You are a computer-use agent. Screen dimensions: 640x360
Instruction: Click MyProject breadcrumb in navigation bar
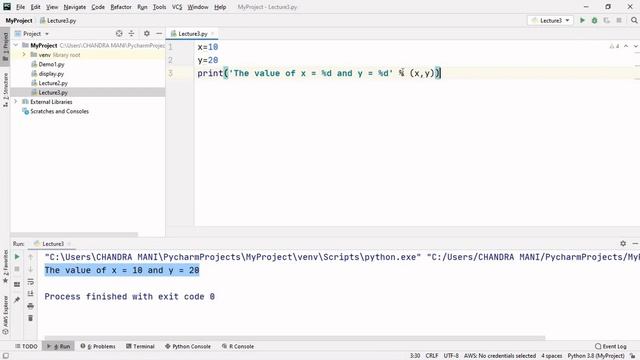tap(19, 20)
